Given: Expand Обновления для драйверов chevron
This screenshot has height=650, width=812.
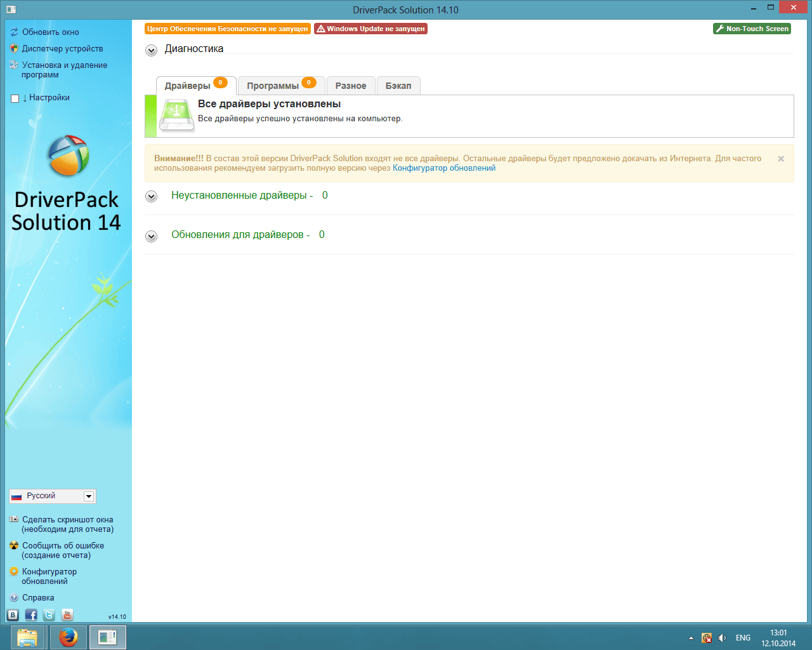Looking at the screenshot, I should (x=151, y=236).
